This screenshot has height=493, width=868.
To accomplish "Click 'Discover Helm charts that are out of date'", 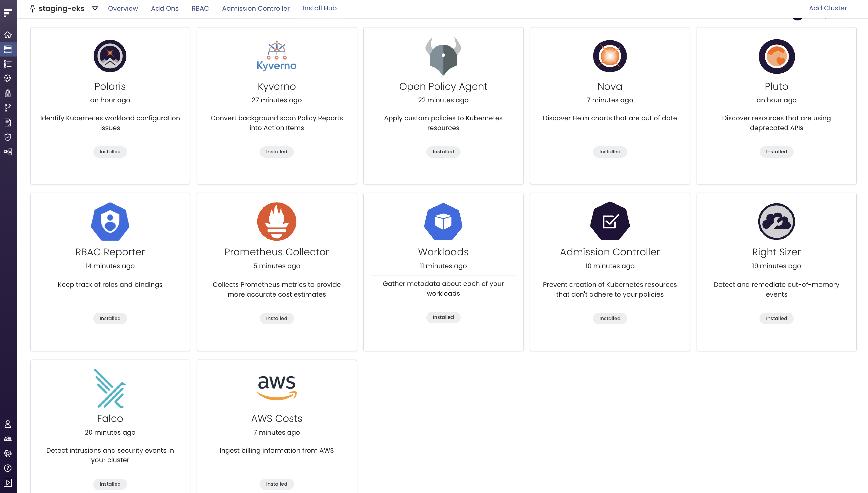I will pos(610,118).
